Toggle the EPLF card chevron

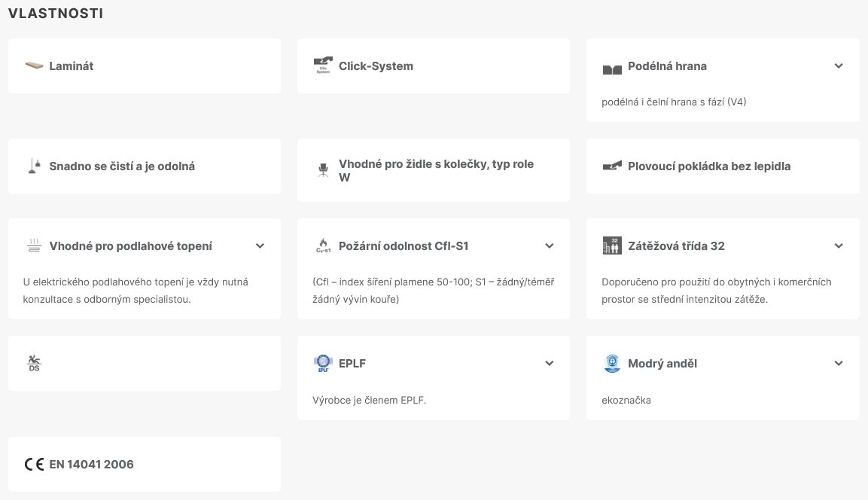point(549,363)
